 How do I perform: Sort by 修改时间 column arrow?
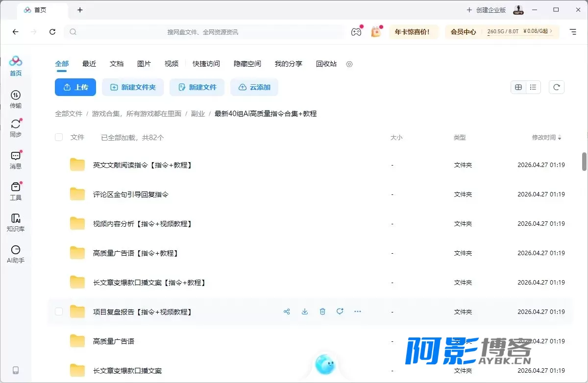point(560,138)
